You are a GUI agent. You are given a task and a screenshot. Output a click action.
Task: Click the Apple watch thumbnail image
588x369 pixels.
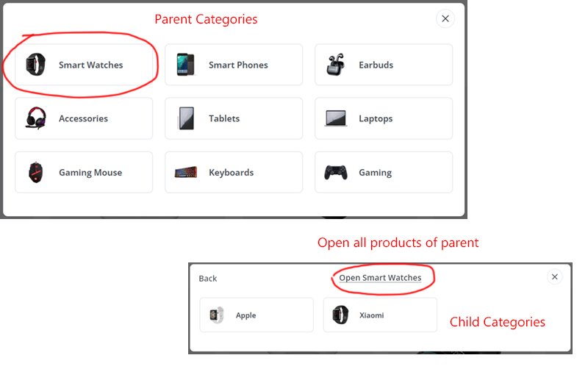point(217,315)
